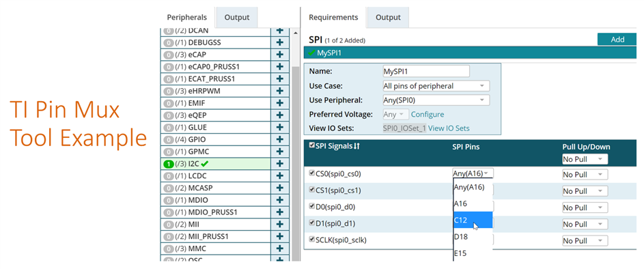Click the Add button for SPI
Screen dimensions: 644x269
point(617,40)
